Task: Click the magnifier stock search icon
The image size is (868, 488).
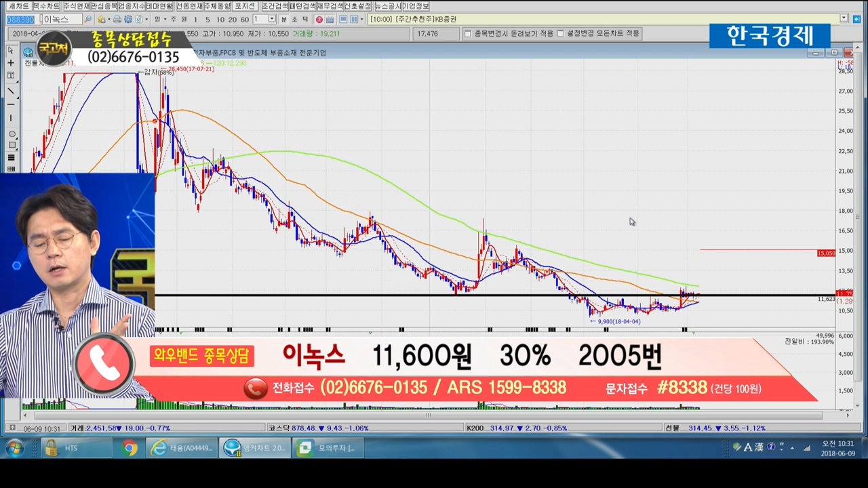Action: 88,20
